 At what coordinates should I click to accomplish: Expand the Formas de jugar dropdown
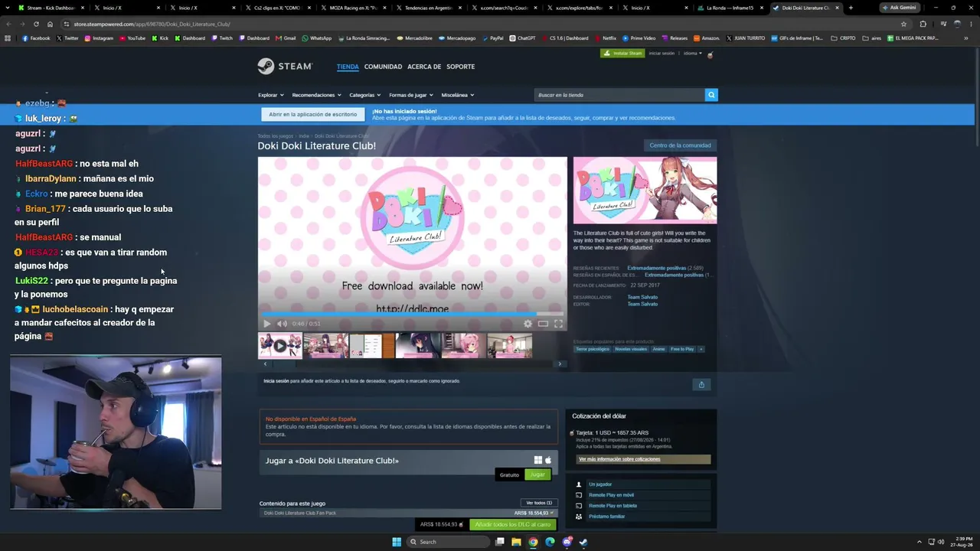tap(411, 95)
